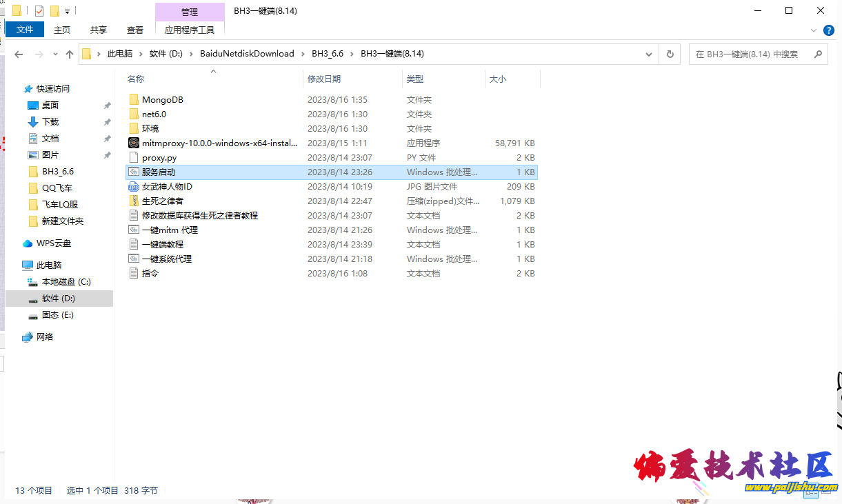Open the help question mark icon
This screenshot has height=504, width=842.
coord(829,30)
